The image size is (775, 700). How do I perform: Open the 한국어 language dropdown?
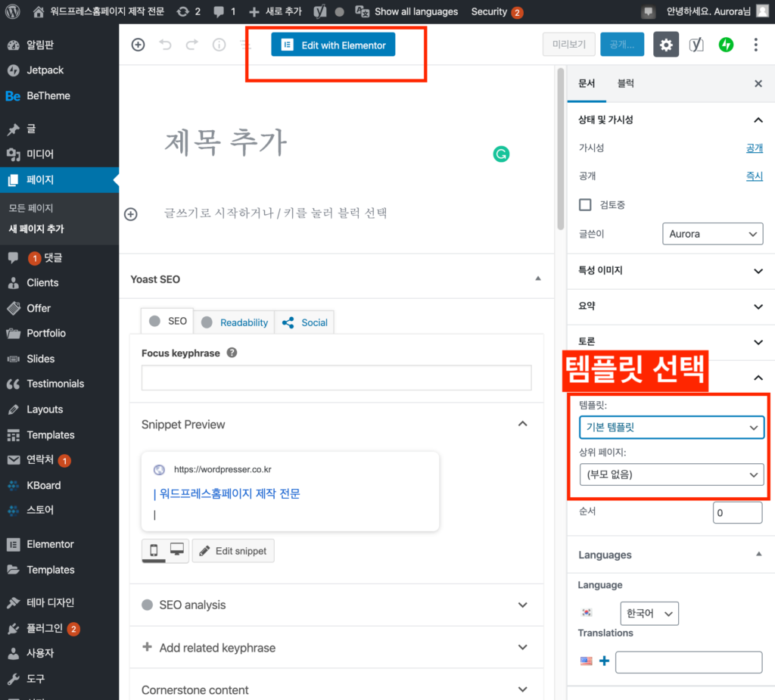point(649,613)
